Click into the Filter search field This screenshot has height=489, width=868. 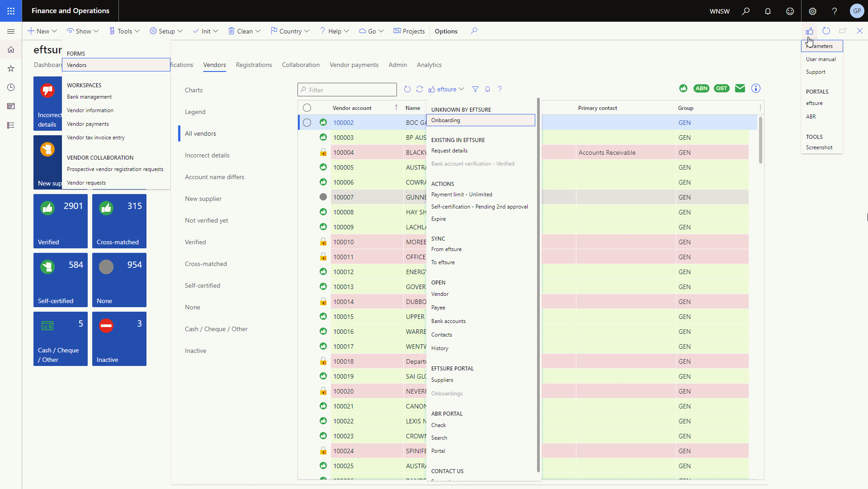(347, 90)
